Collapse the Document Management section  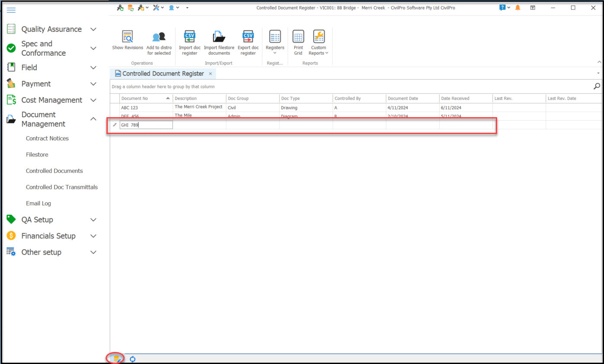(x=93, y=119)
